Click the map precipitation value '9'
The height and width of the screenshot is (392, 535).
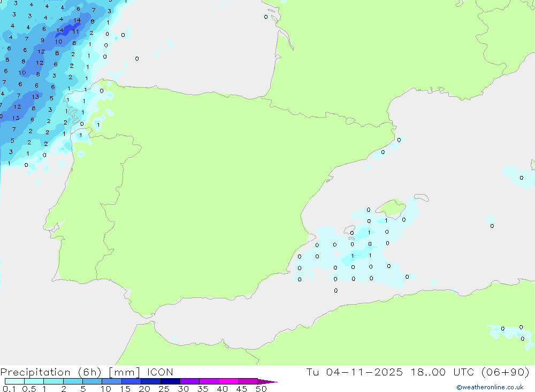[x=42, y=40]
